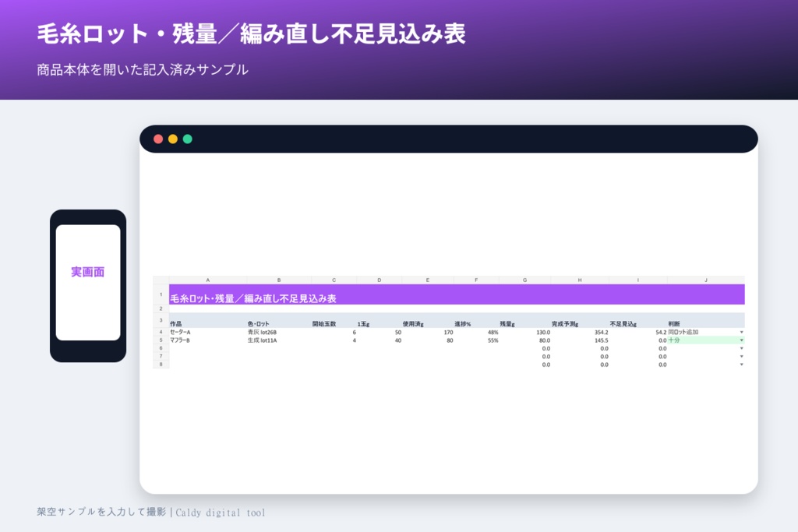Click the purple sheet title 毛糸ロット・残量 cell
The height and width of the screenshot is (532, 798).
click(457, 294)
